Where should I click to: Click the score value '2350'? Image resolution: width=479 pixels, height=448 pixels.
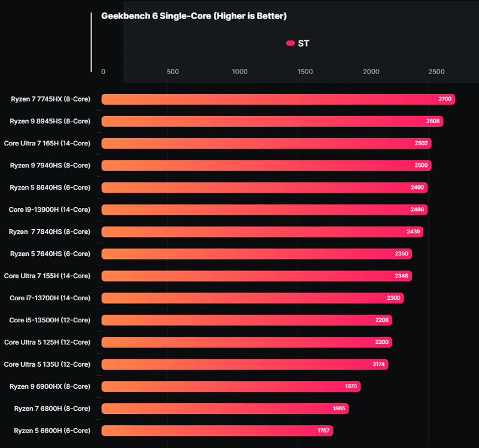pos(401,254)
